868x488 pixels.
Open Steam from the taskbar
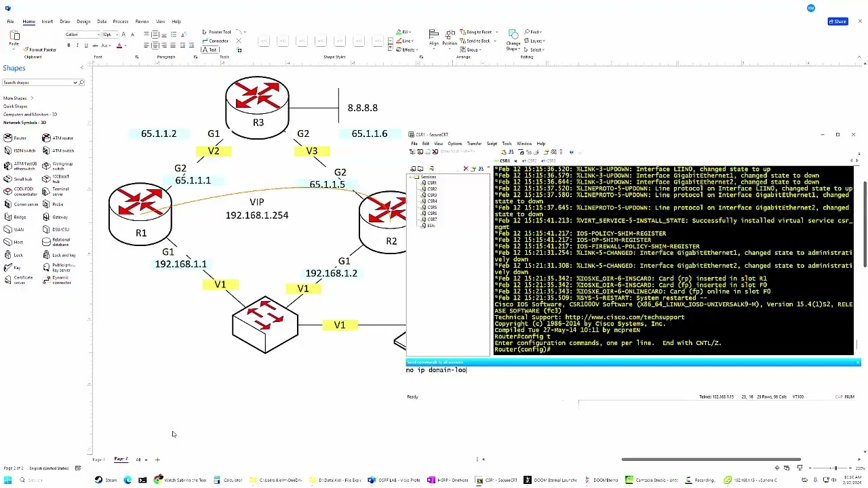click(105, 480)
